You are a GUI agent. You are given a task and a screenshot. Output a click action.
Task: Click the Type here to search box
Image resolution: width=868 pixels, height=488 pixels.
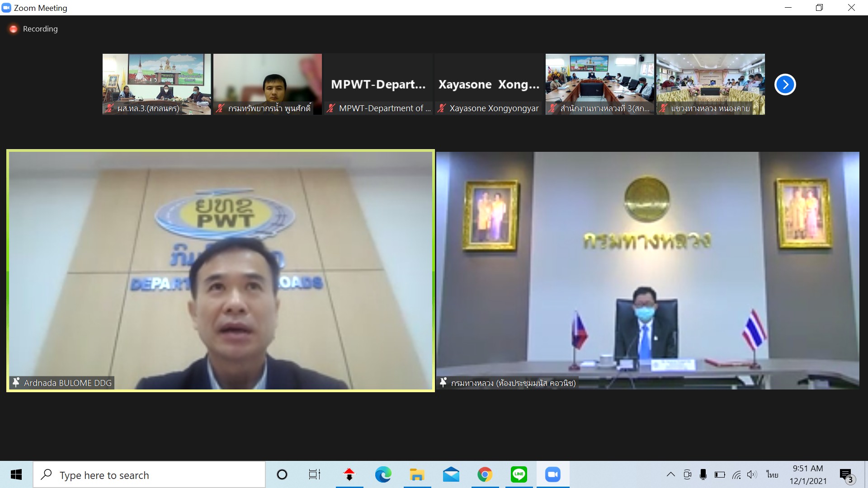click(x=149, y=475)
